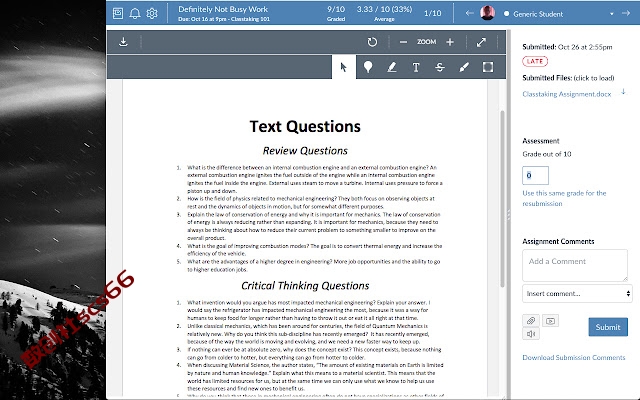This screenshot has width=640, height=400.
Task: Click Download Submission Comments link
Action: (x=573, y=358)
